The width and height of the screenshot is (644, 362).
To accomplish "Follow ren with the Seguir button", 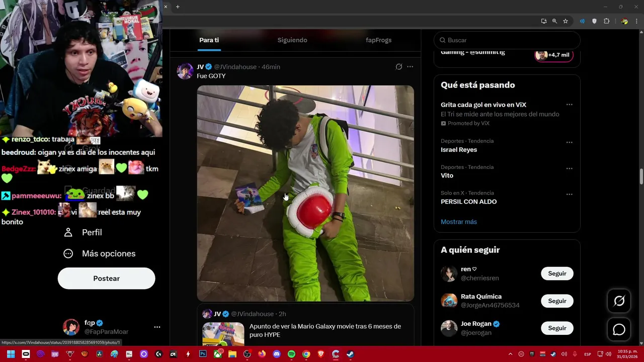I will pos(557,274).
